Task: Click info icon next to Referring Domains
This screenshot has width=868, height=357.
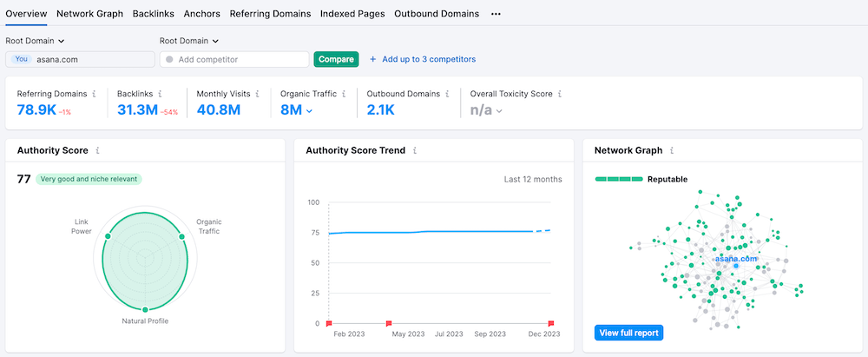Action: [x=94, y=94]
